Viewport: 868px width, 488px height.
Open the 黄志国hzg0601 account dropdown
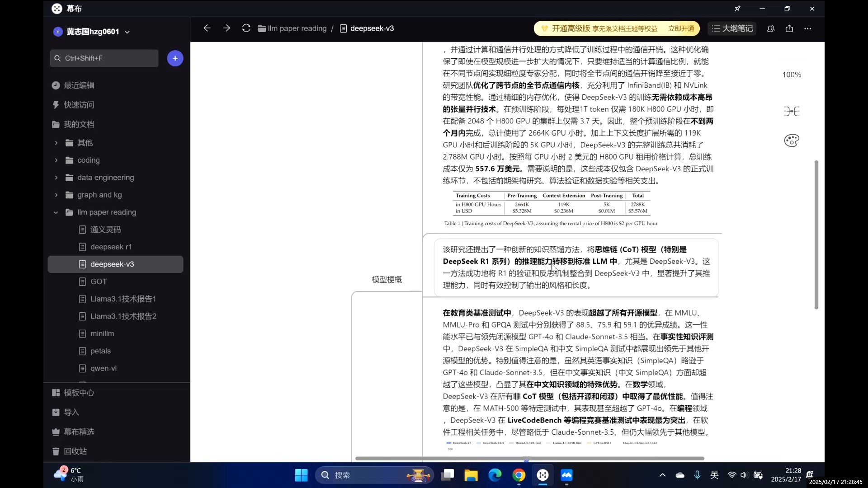127,32
